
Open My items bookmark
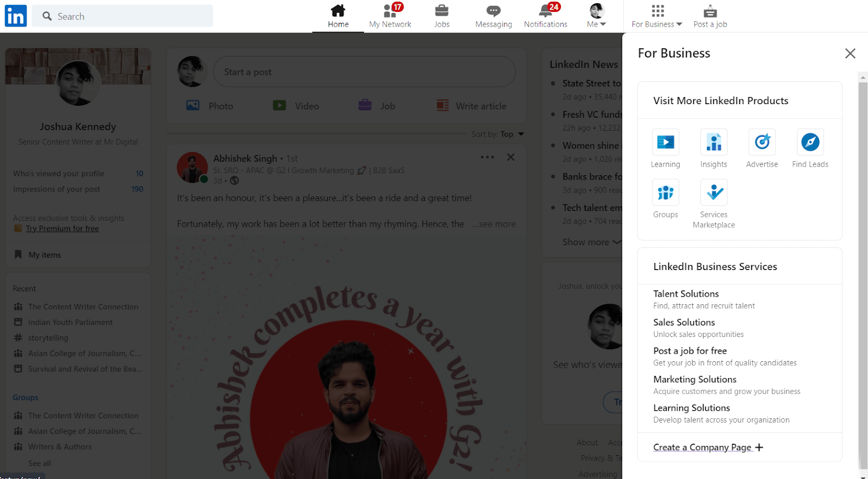37,255
